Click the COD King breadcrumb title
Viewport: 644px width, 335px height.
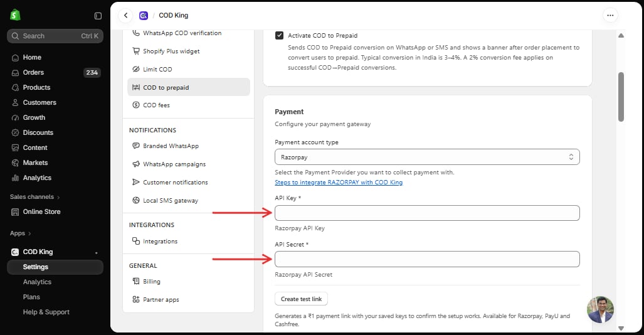tap(173, 15)
